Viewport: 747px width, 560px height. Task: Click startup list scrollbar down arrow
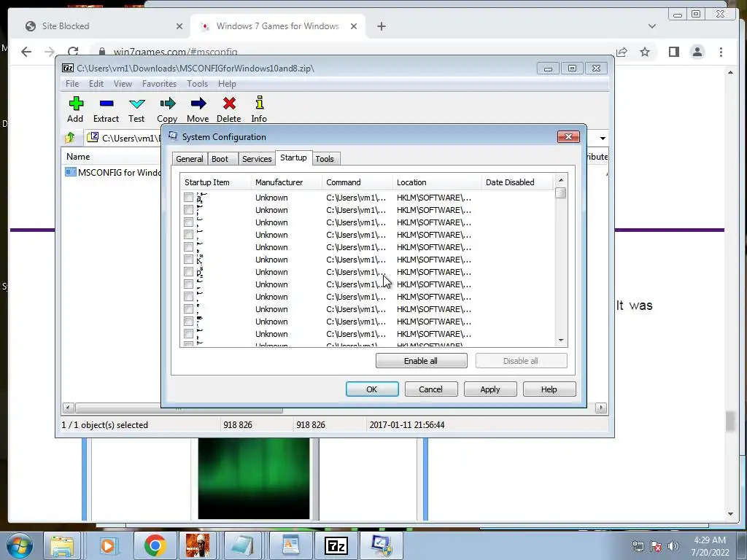pyautogui.click(x=561, y=341)
